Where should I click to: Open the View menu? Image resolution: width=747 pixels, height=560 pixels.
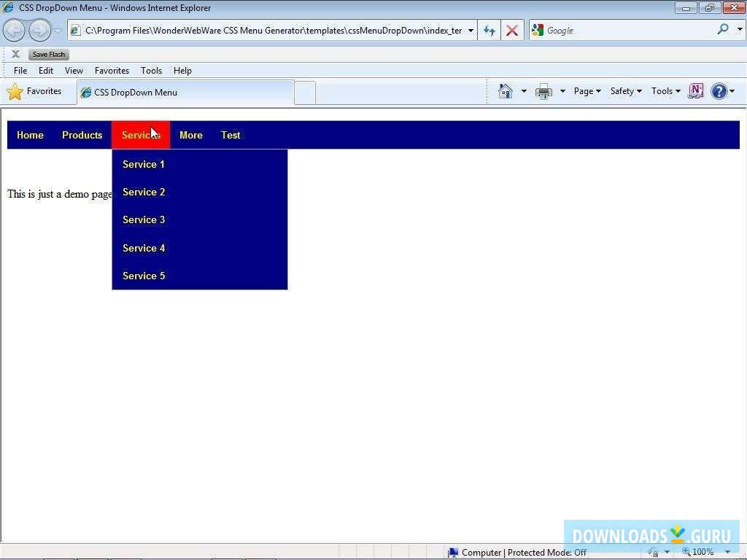74,71
